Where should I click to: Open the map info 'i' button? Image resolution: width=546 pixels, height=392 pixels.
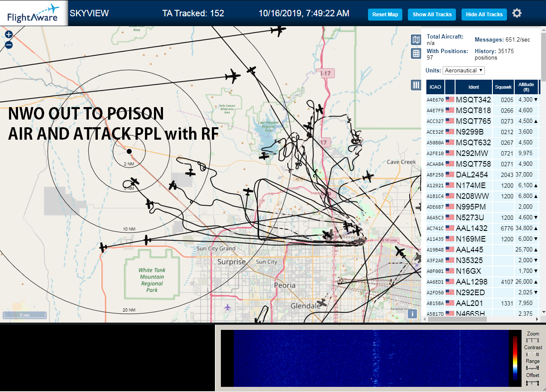412,314
